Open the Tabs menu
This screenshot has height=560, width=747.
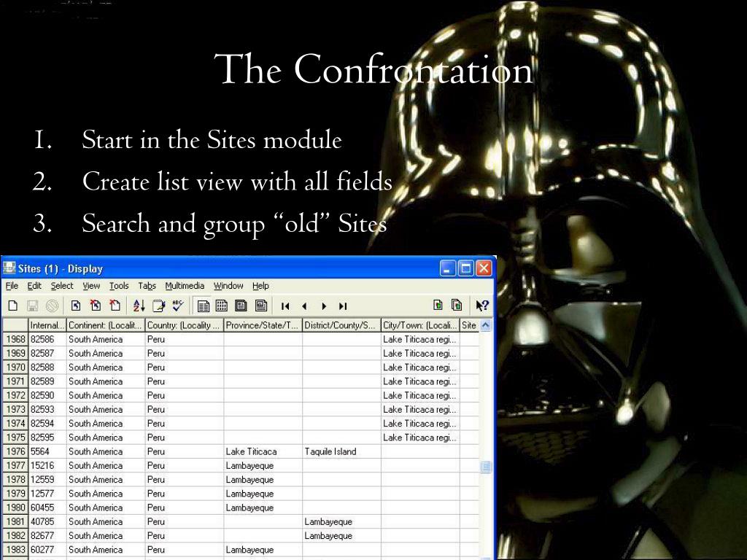point(147,286)
